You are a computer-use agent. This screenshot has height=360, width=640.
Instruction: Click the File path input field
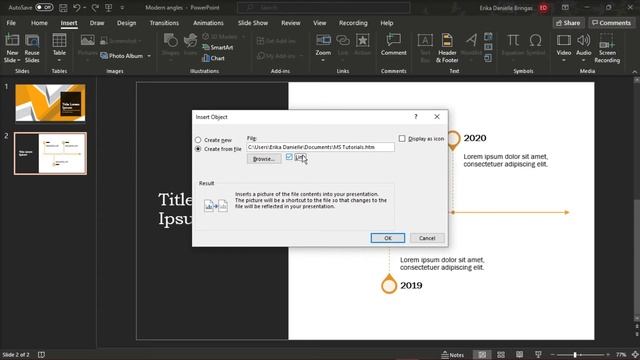pyautogui.click(x=320, y=147)
